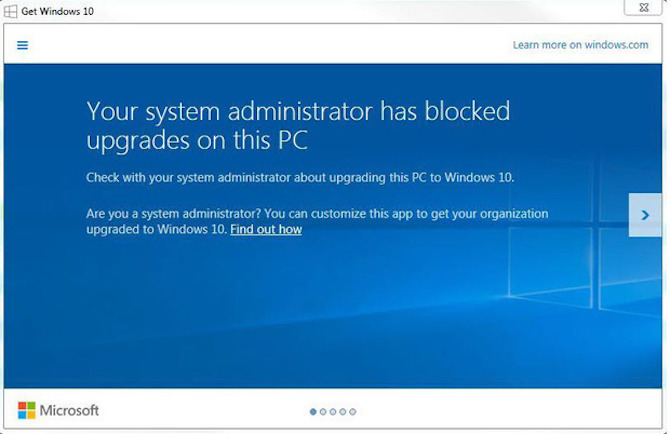Open the Learn more on windows.com link
Screen dimensions: 670x434
[580, 45]
